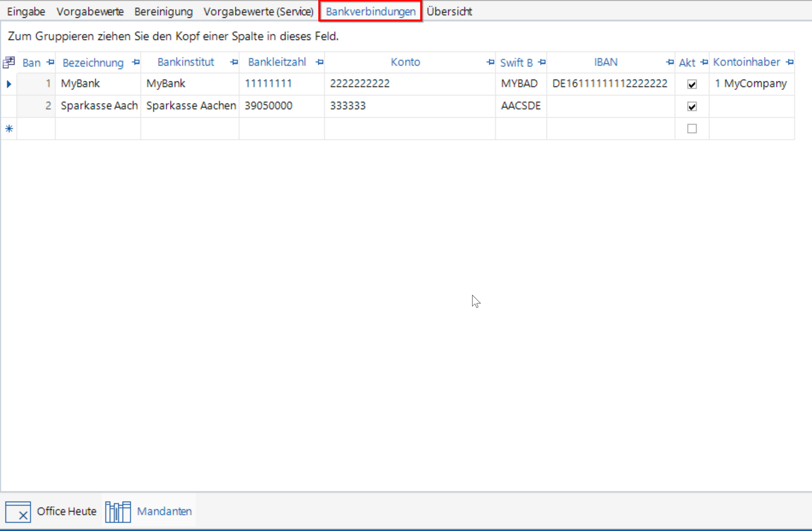Sort by Bezeichnung column header

pyautogui.click(x=93, y=63)
